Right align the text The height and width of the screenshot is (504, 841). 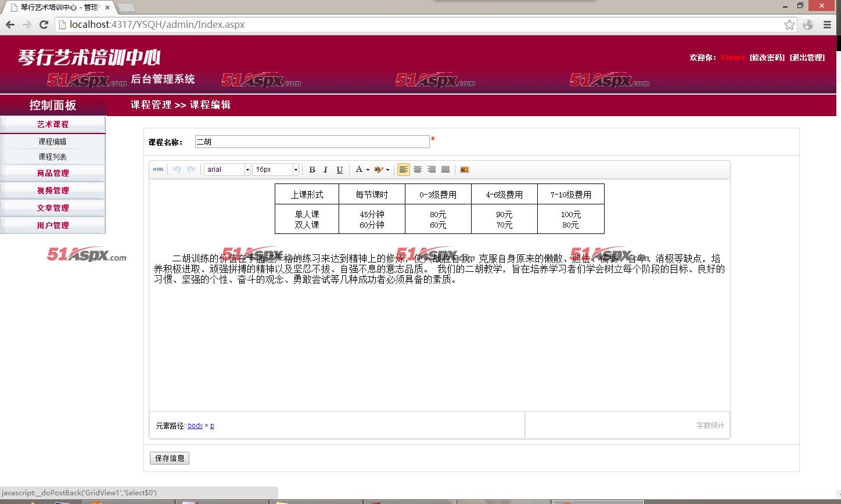[432, 170]
